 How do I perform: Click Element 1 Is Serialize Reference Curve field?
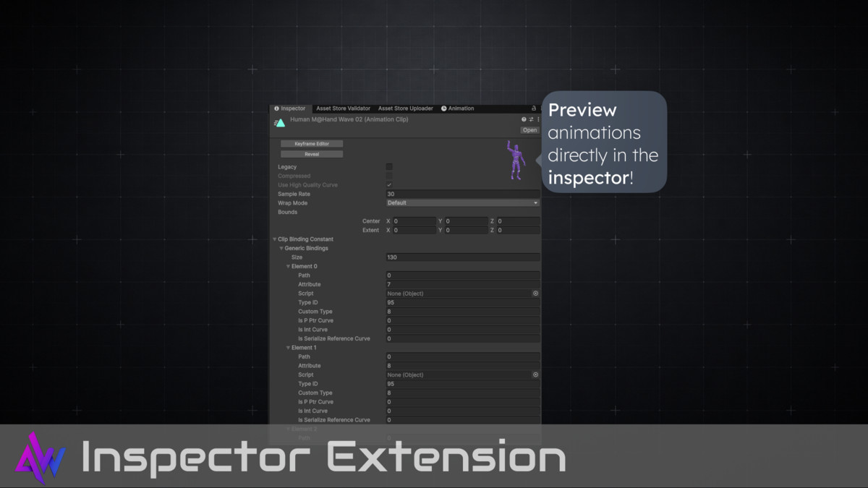[463, 419]
